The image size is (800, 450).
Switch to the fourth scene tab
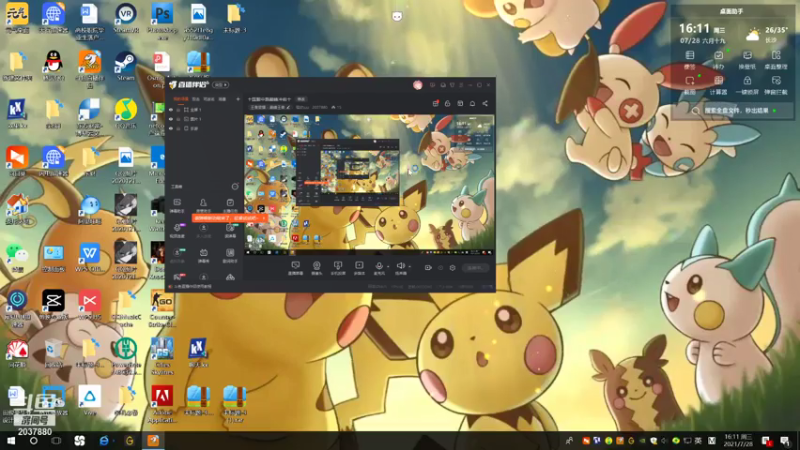222,99
